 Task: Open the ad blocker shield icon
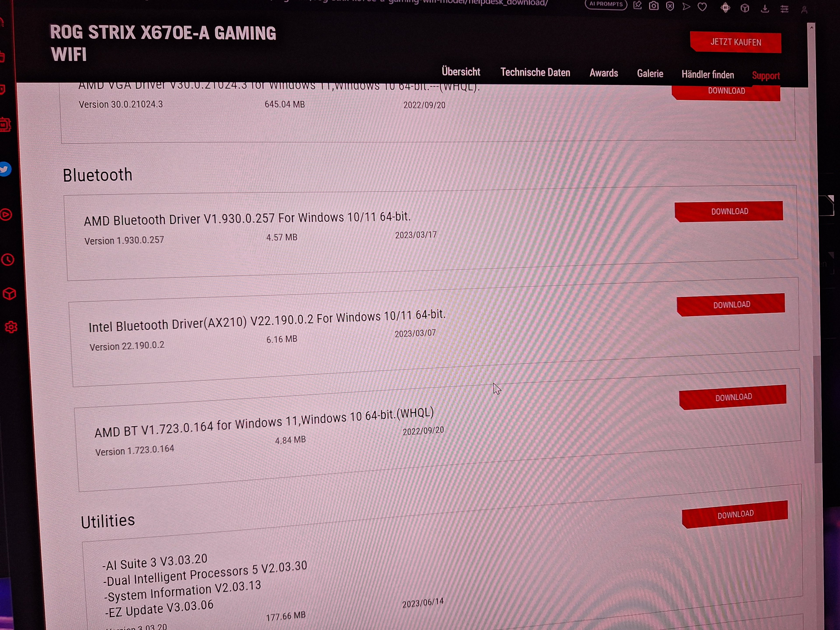point(670,6)
